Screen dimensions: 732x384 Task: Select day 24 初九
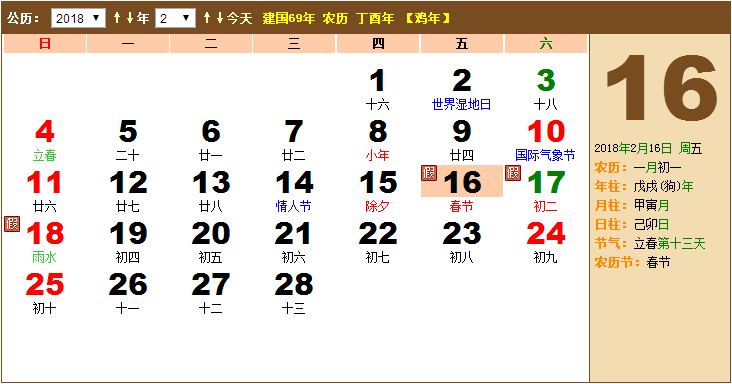point(545,242)
